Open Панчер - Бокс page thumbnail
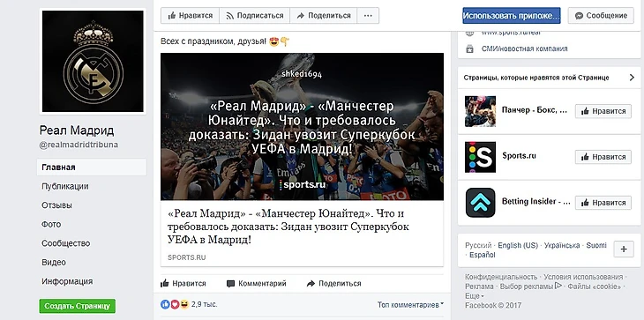Screen dimensions: 644x320 480,111
